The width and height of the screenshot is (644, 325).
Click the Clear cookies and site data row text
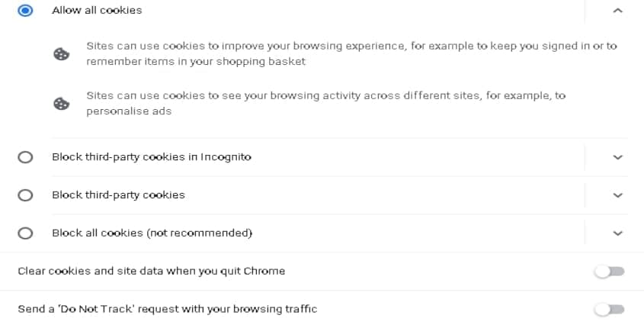click(152, 271)
